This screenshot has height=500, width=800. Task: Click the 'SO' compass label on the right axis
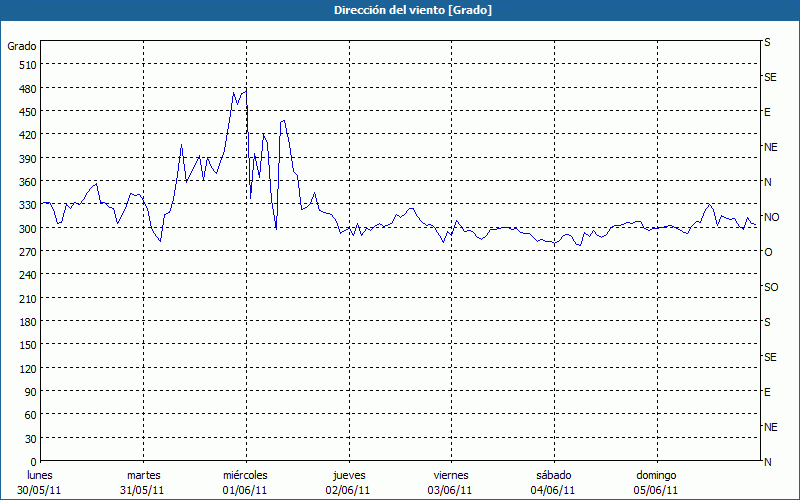[x=771, y=287]
